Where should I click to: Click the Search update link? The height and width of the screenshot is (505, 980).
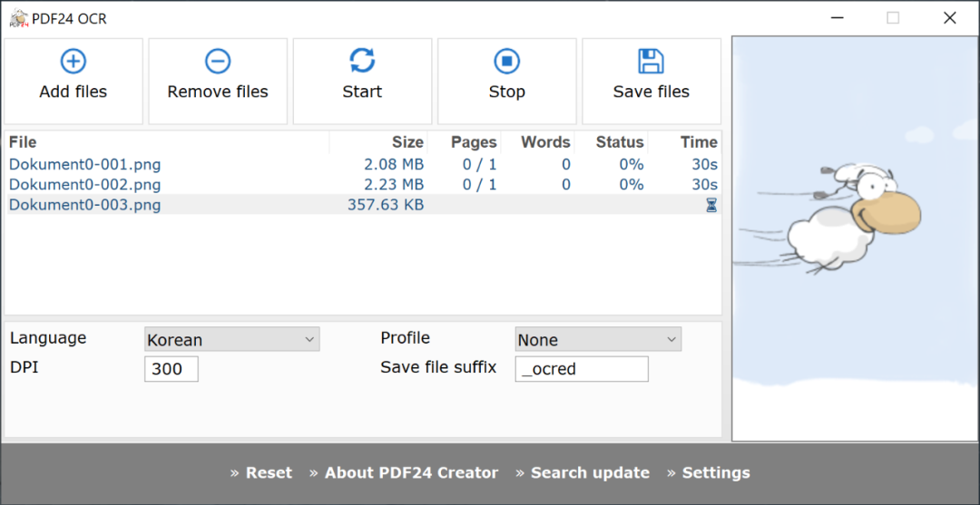pos(590,472)
